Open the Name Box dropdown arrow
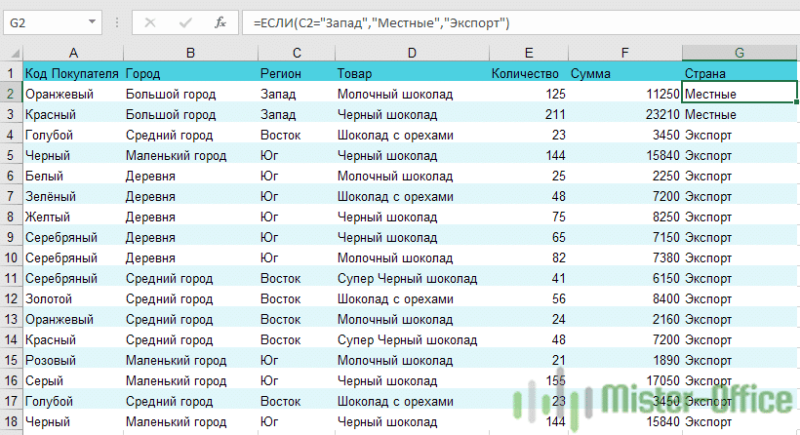This screenshot has height=435, width=800. tap(92, 22)
